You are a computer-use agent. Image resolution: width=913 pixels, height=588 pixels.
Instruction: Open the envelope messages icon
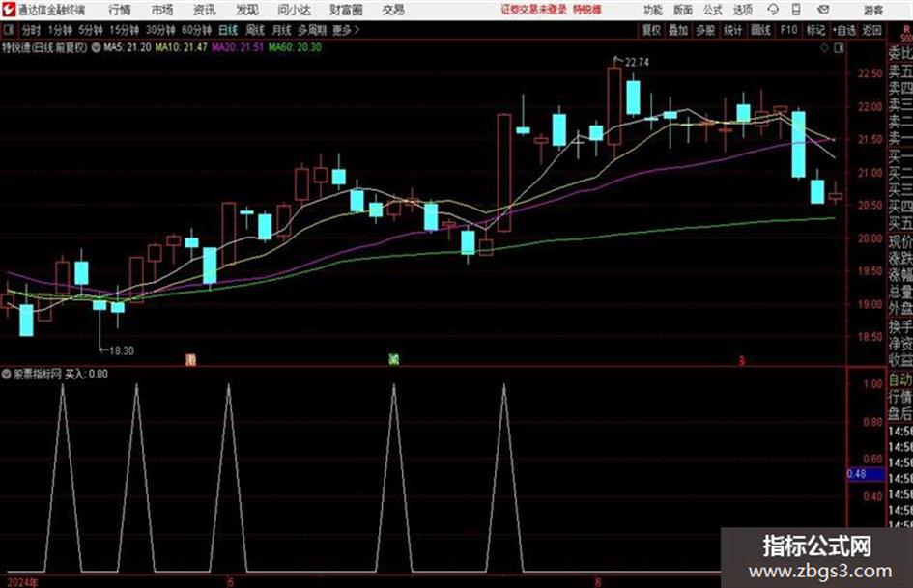click(x=823, y=10)
